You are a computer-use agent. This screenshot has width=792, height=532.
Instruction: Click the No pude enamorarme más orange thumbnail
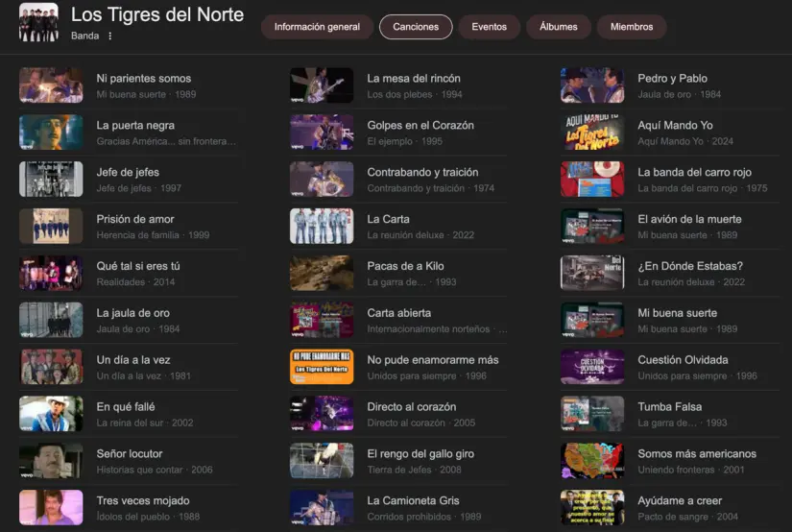(x=322, y=367)
